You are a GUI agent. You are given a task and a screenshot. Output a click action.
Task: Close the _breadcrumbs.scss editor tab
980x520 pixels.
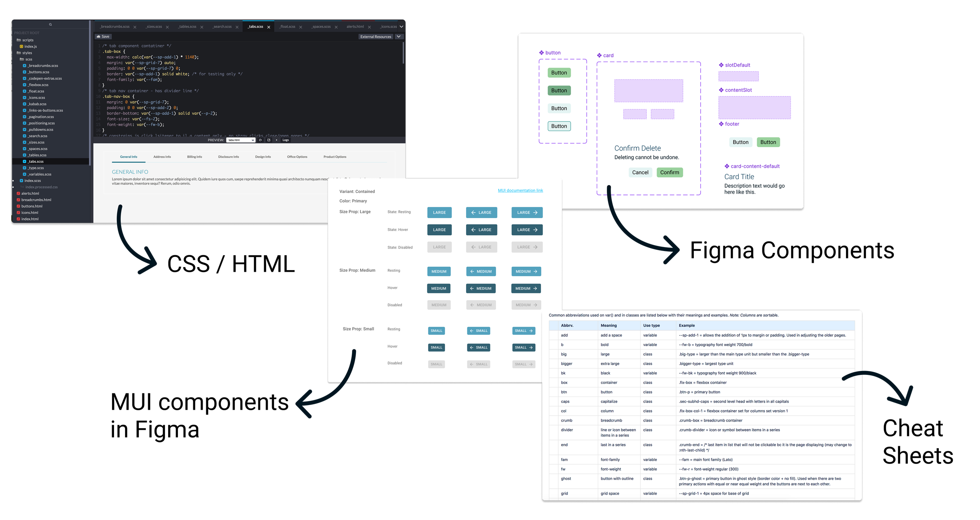tap(135, 27)
